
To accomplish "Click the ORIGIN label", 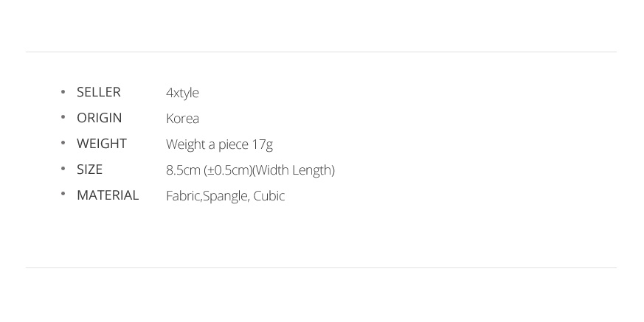I will (x=99, y=118).
